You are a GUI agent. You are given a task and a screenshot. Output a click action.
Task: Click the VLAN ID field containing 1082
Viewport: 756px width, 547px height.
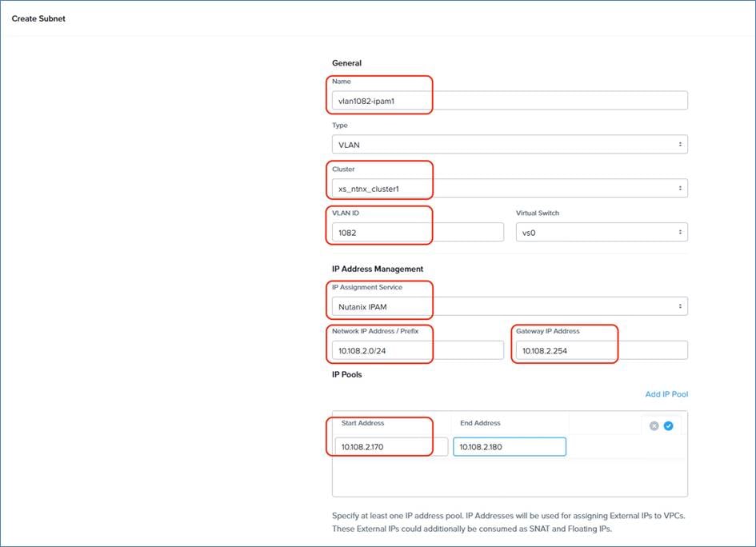click(x=418, y=232)
